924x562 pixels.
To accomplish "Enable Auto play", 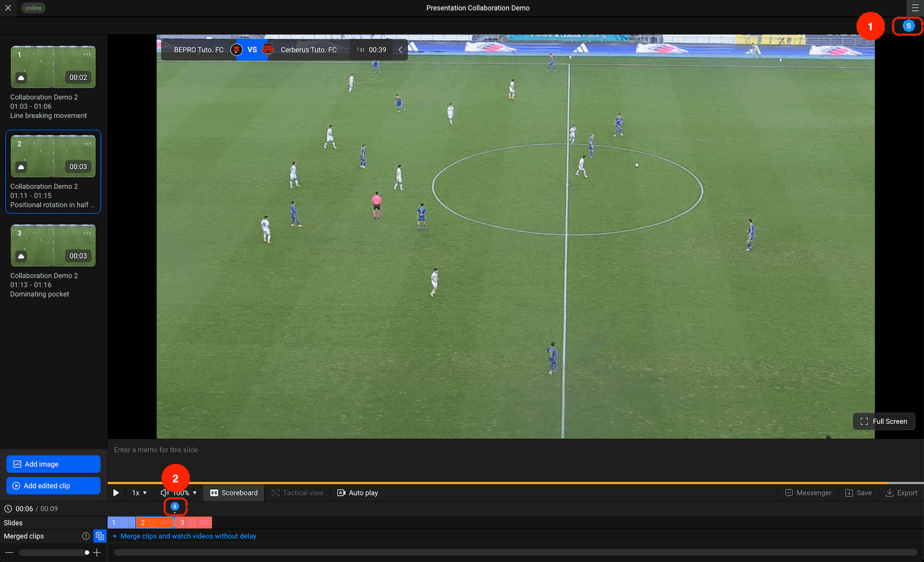I will 358,493.
